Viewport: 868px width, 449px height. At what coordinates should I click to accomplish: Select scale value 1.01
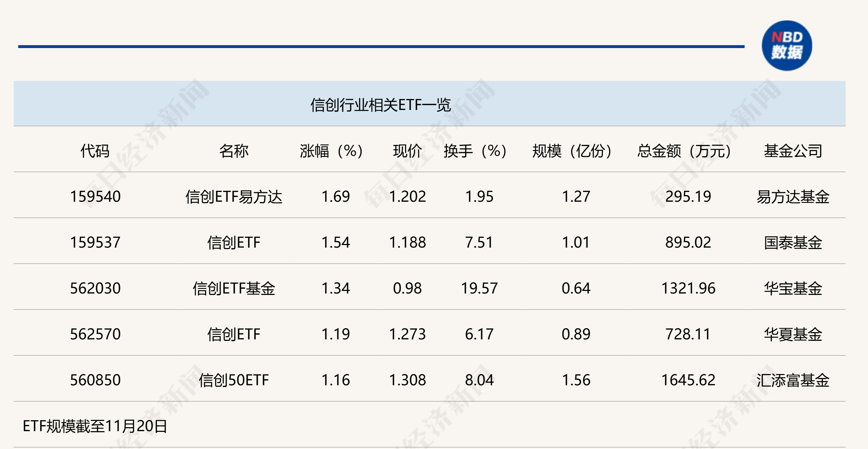(x=576, y=243)
